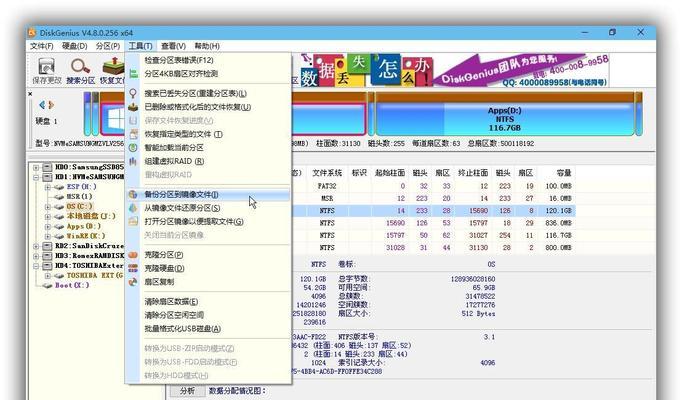Click the Save Changes (保存更改) toolbar icon
Viewport: 682px width, 400px height.
[x=46, y=67]
